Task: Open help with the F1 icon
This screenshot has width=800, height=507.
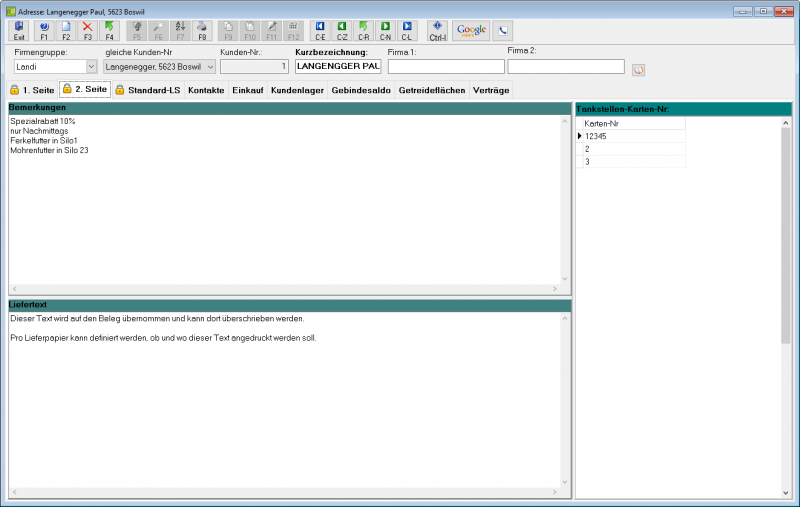Action: (x=44, y=31)
